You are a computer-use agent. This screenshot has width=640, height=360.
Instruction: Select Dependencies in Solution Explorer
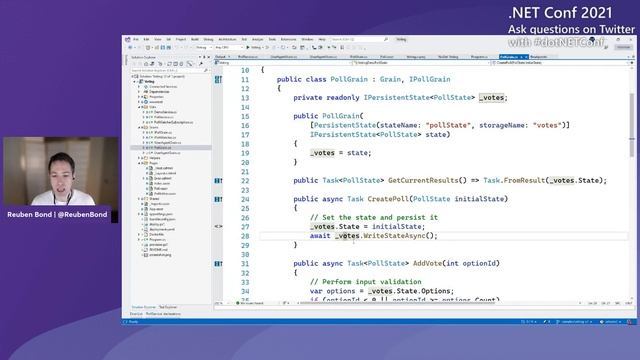click(159, 92)
